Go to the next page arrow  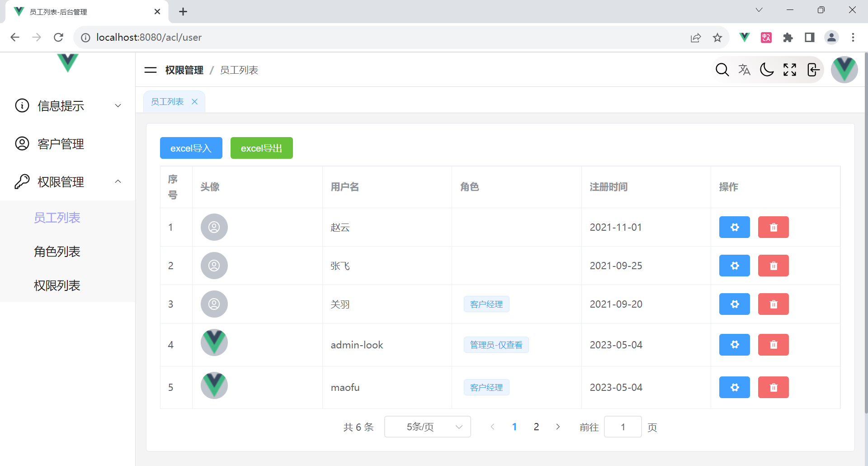[x=558, y=427]
